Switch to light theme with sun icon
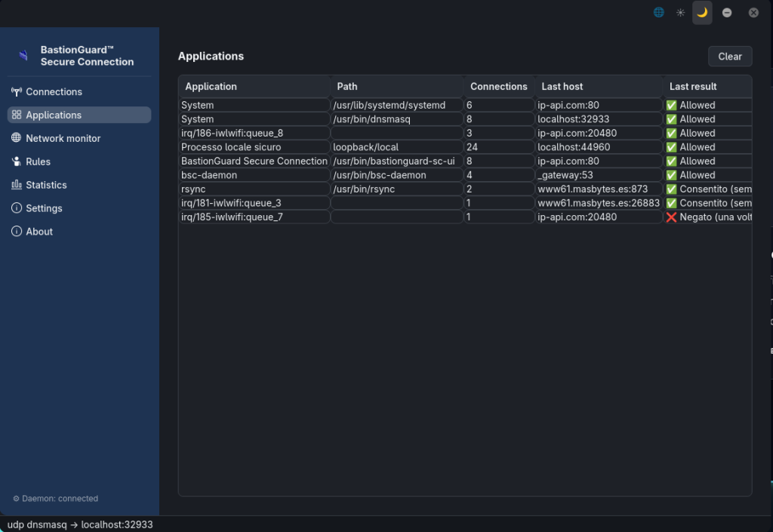773x532 pixels. pos(680,12)
